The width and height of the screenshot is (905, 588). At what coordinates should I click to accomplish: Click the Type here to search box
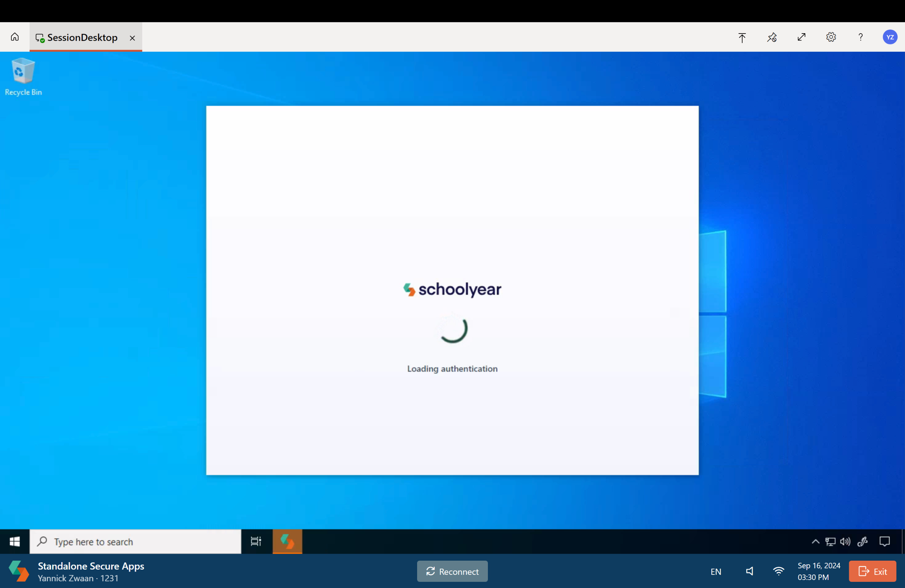135,541
